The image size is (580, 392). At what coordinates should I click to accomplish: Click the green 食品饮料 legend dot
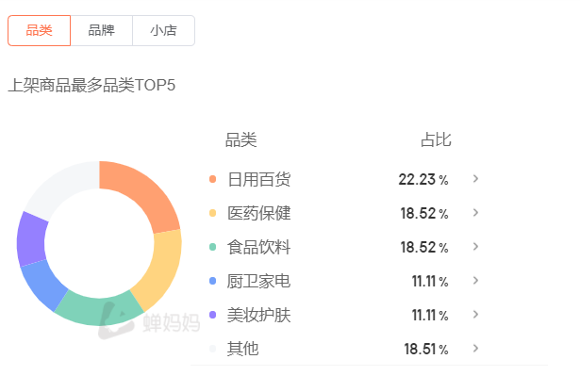click(212, 247)
